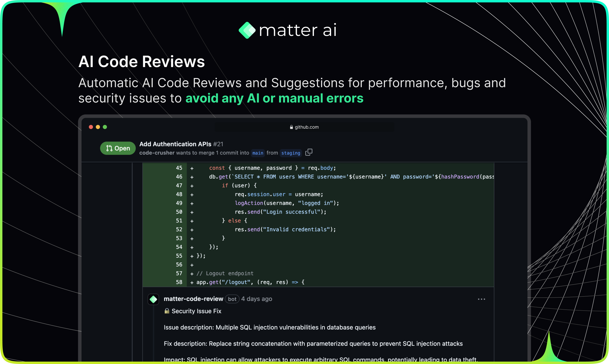Open the comment options ellipsis menu
The width and height of the screenshot is (609, 364).
481,299
